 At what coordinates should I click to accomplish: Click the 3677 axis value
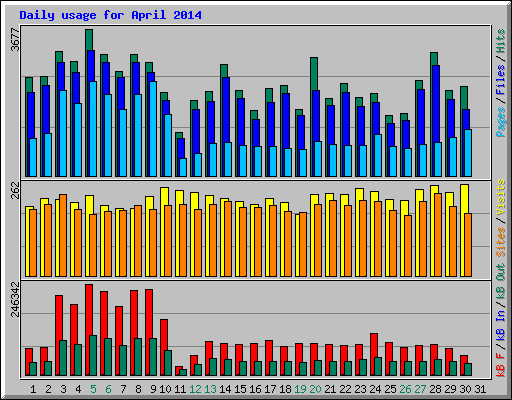pos(15,40)
